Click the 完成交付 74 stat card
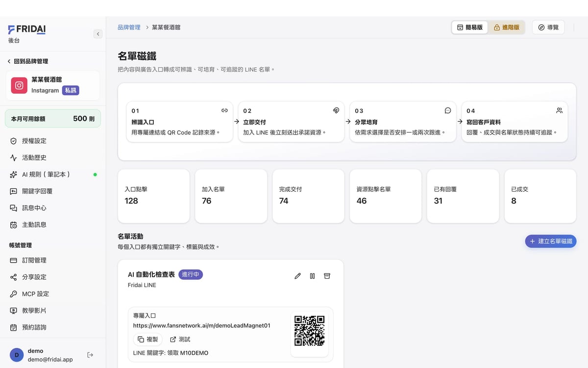Image resolution: width=588 pixels, height=368 pixels. 308,196
